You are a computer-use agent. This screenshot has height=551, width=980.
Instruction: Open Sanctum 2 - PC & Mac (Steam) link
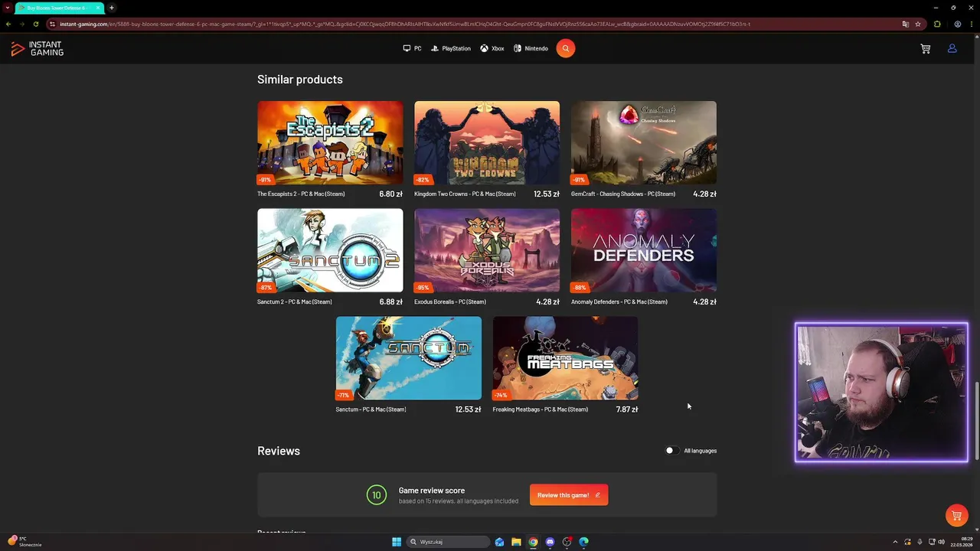[x=295, y=302]
